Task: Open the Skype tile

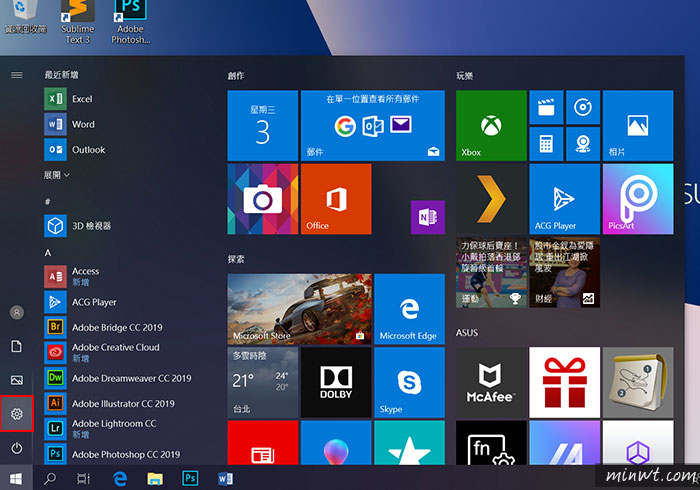Action: pyautogui.click(x=409, y=382)
